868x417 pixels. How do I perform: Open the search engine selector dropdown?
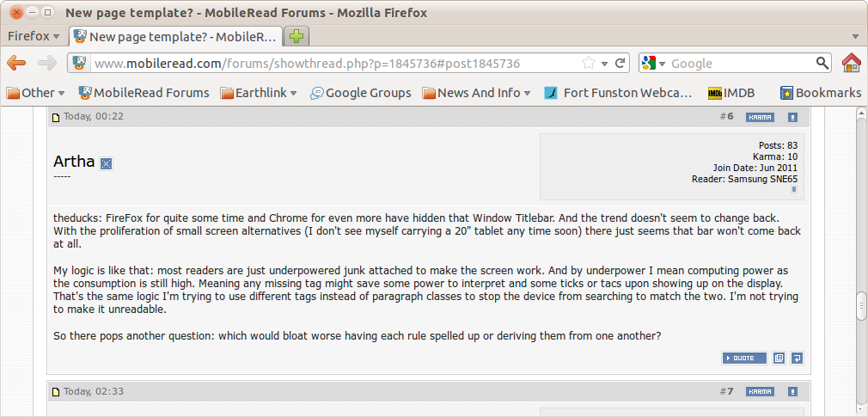point(653,63)
